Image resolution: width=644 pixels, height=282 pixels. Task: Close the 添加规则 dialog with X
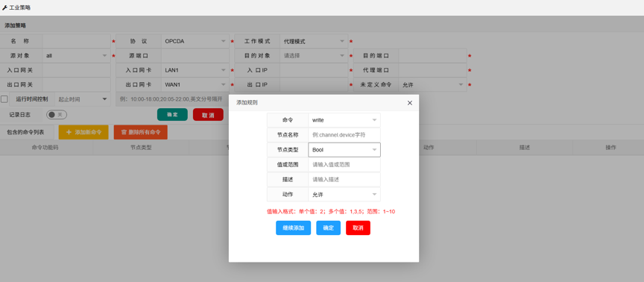[409, 103]
